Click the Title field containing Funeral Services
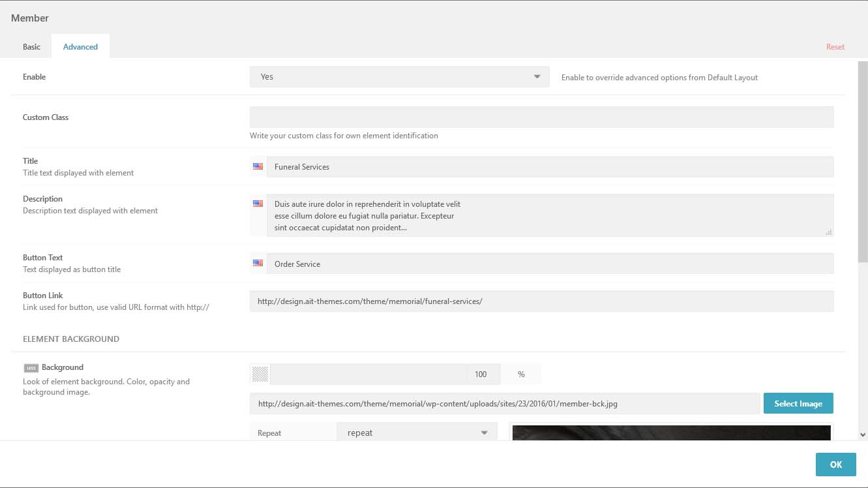 550,166
